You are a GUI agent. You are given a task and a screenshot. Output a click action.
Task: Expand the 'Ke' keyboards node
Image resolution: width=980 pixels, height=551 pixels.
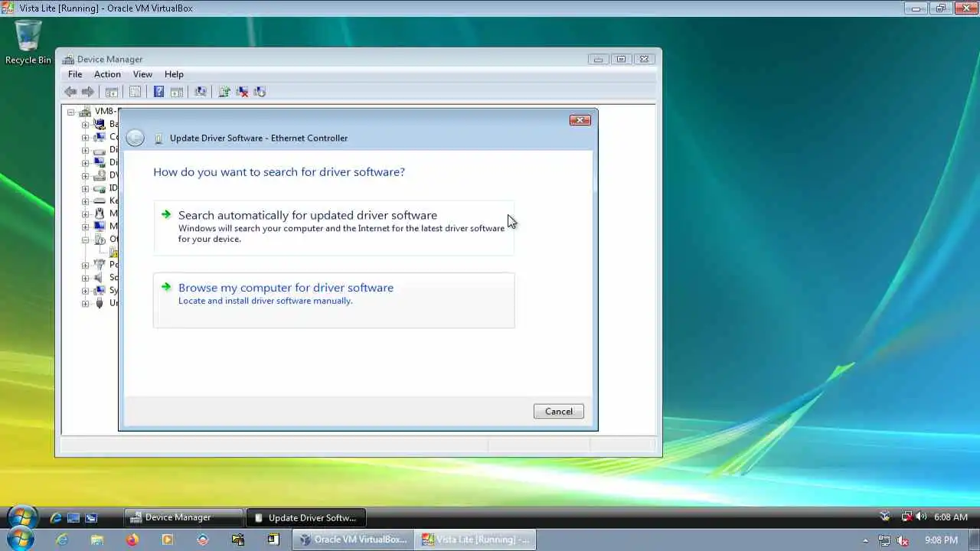point(85,201)
